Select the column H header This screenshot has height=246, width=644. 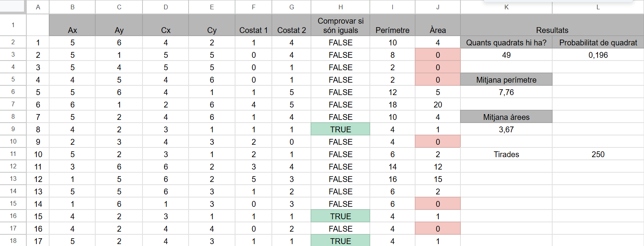[340, 7]
